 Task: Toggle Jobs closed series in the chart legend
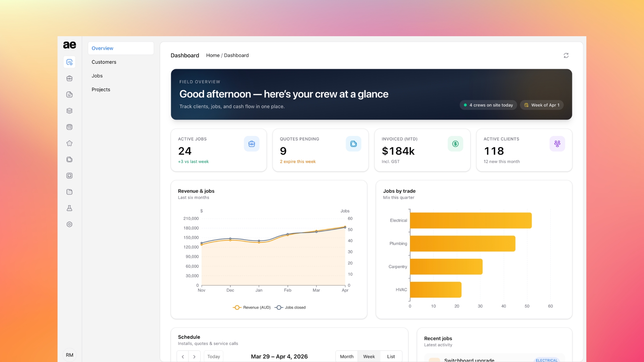290,307
